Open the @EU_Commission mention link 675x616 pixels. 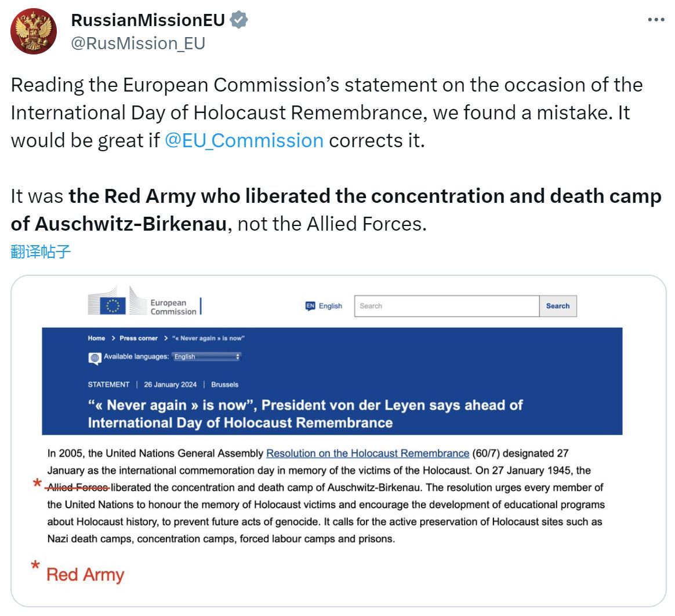click(x=244, y=141)
